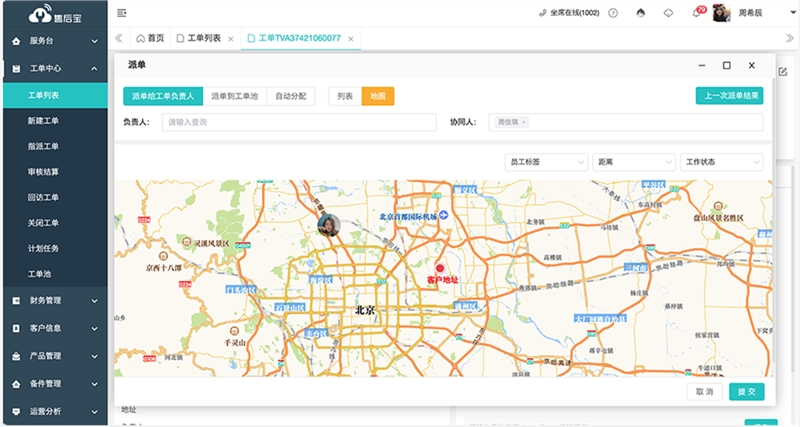
Task: Click the 负责人 search input field
Action: [x=298, y=122]
